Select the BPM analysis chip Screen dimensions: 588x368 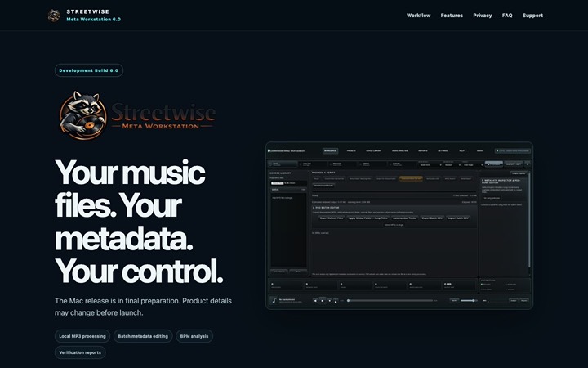[x=194, y=336]
